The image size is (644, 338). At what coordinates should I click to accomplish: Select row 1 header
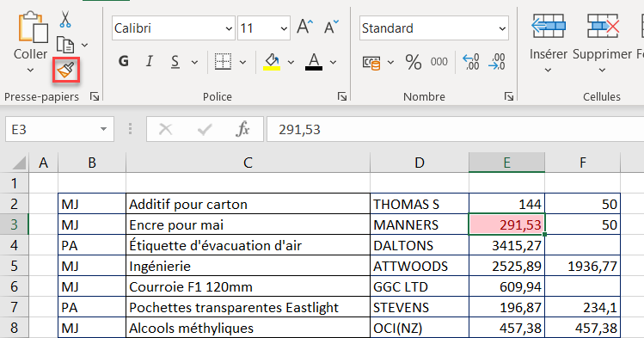pos(15,183)
